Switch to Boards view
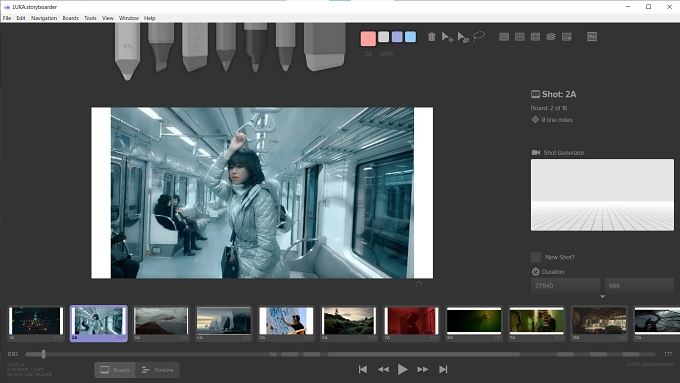Screen dimensions: 680x383 click(x=115, y=370)
